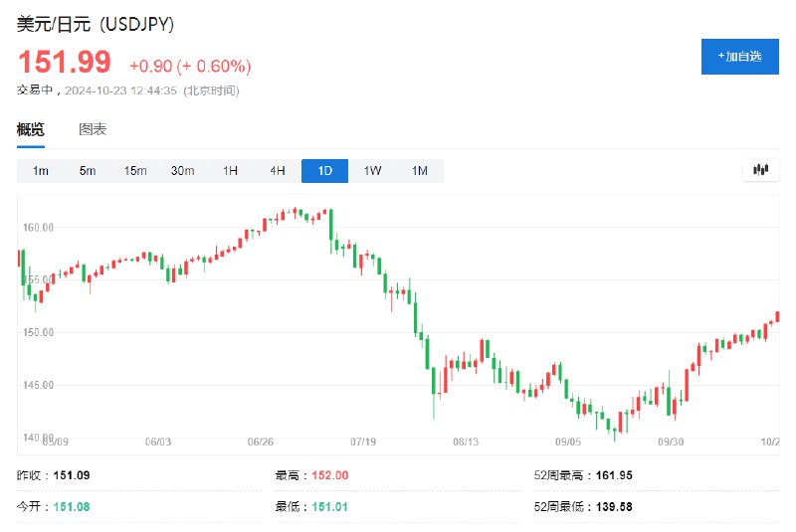The image size is (796, 532).
Task: Select the 4H timeframe
Action: click(x=278, y=171)
